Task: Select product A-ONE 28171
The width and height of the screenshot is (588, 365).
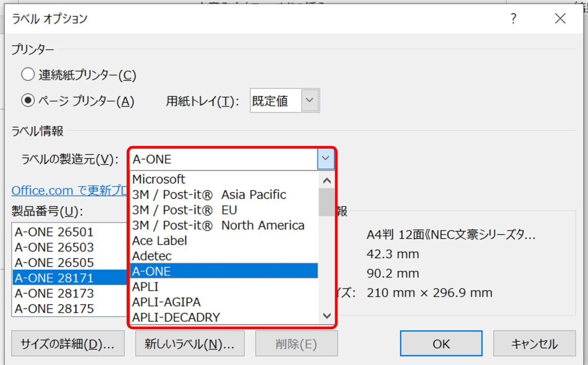Action: pyautogui.click(x=69, y=277)
